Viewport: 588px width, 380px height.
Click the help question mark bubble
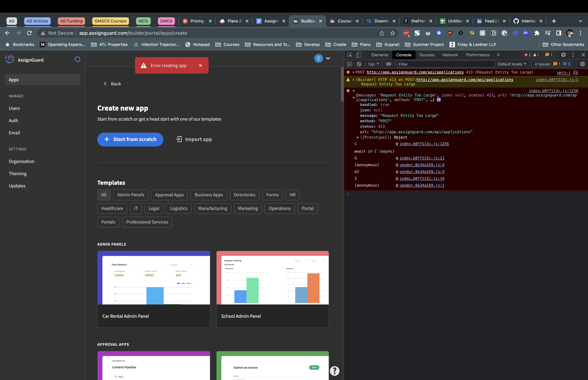pos(335,371)
